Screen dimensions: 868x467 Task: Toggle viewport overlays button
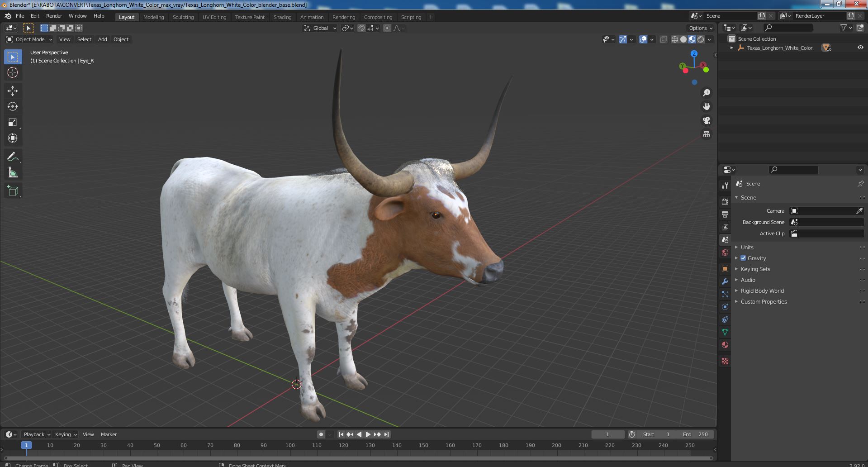pyautogui.click(x=643, y=39)
